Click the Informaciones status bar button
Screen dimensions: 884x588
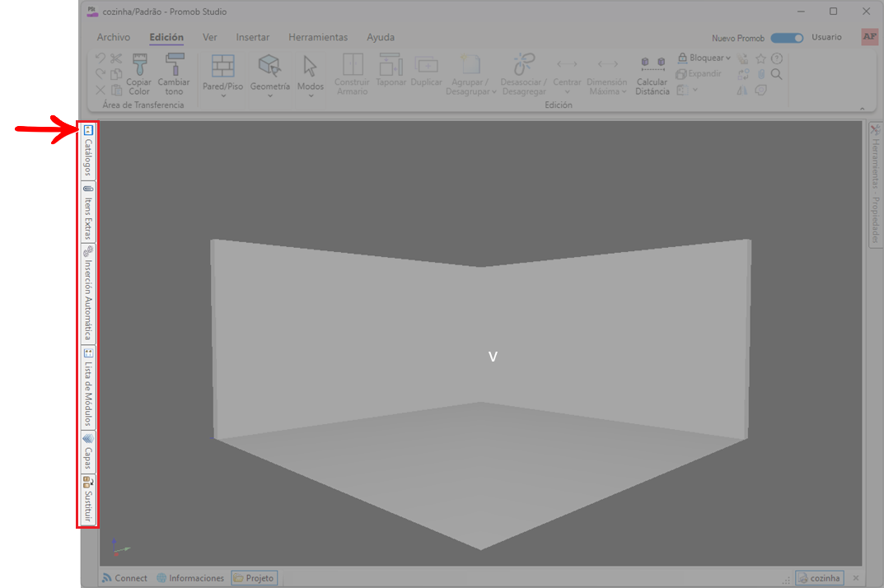click(190, 578)
